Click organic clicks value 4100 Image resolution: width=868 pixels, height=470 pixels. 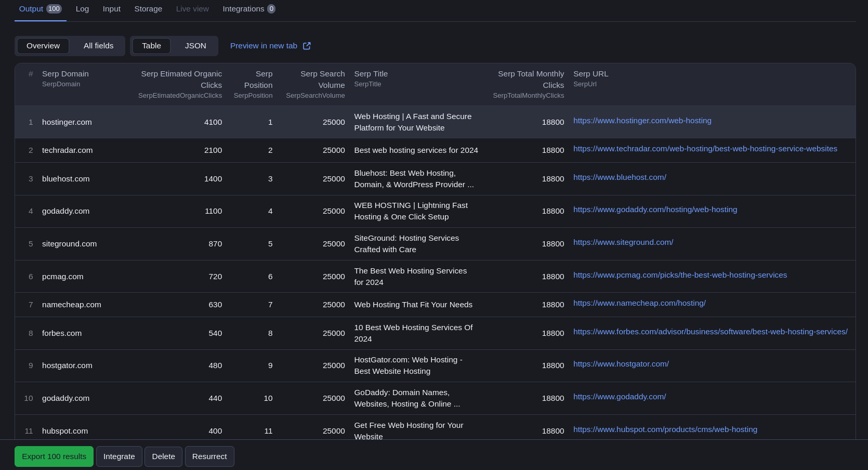coord(213,122)
